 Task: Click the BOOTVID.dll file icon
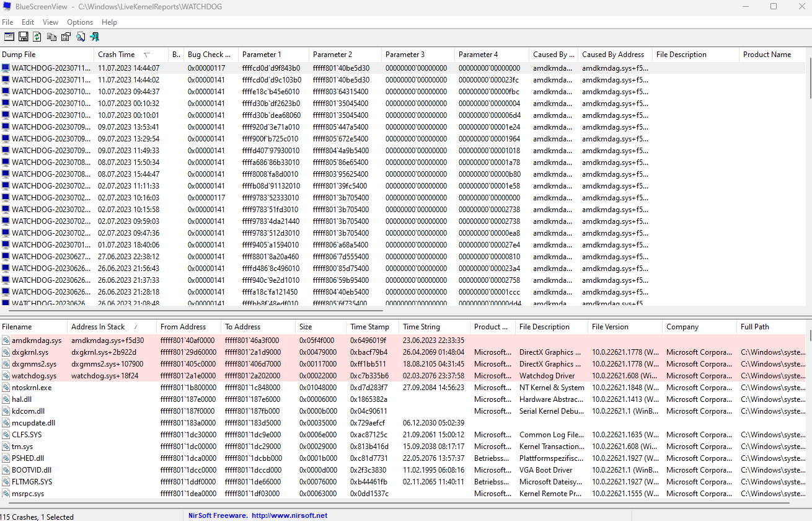[6, 470]
